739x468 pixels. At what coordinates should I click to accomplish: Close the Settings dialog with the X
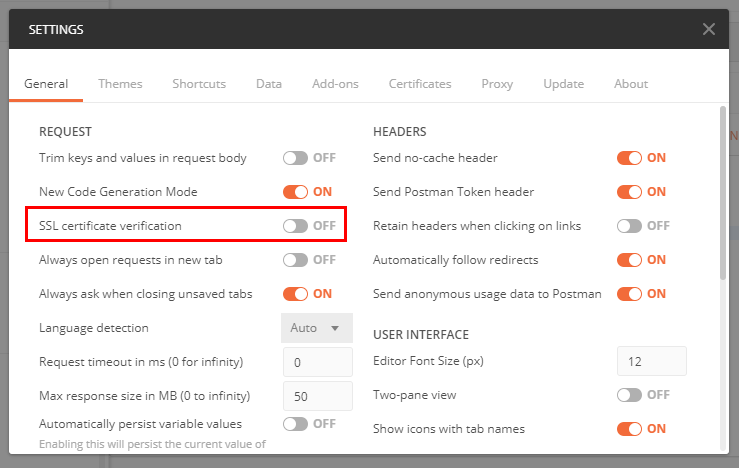[708, 29]
